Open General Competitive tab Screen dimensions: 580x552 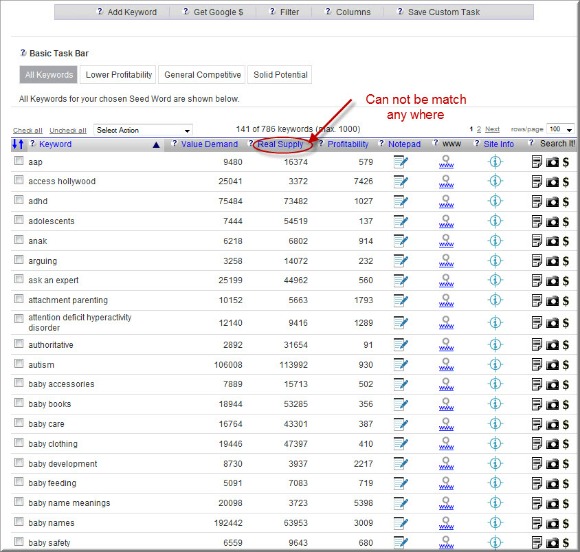tap(202, 75)
